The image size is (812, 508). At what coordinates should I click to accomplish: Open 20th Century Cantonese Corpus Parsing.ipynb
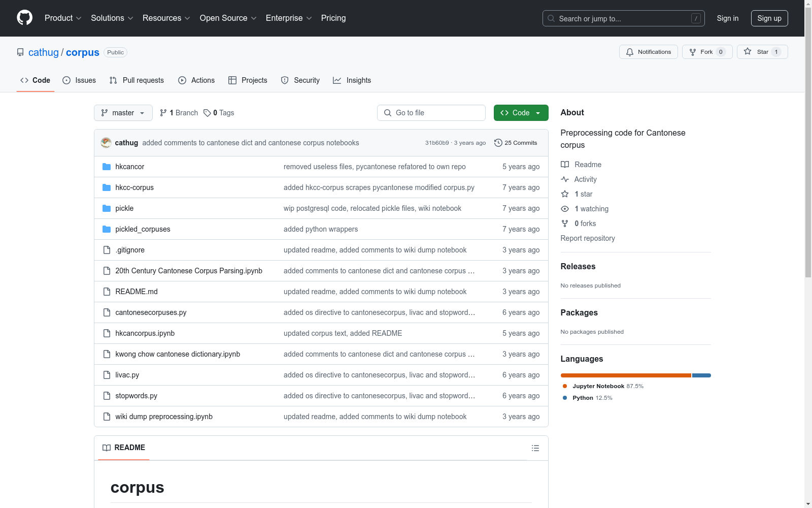click(x=189, y=271)
